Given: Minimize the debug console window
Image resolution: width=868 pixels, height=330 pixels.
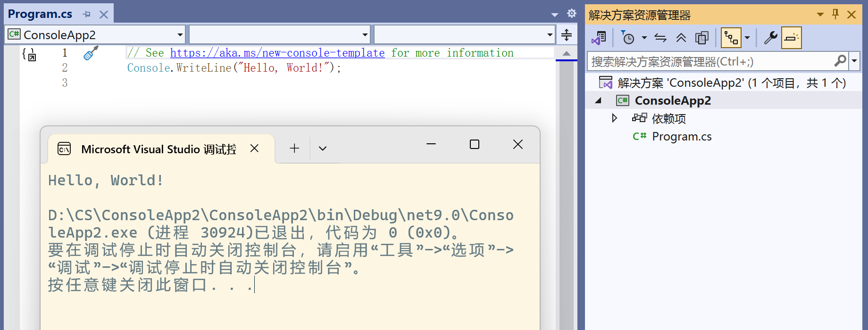Looking at the screenshot, I should click(431, 144).
